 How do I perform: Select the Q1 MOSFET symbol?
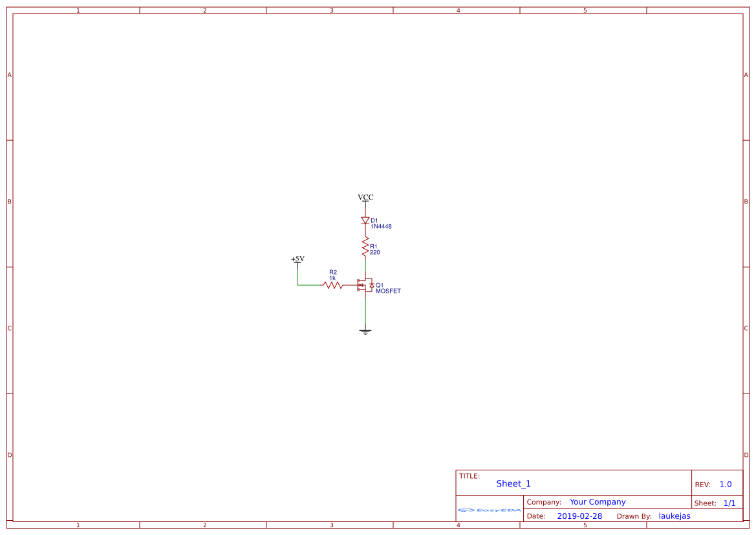(366, 285)
